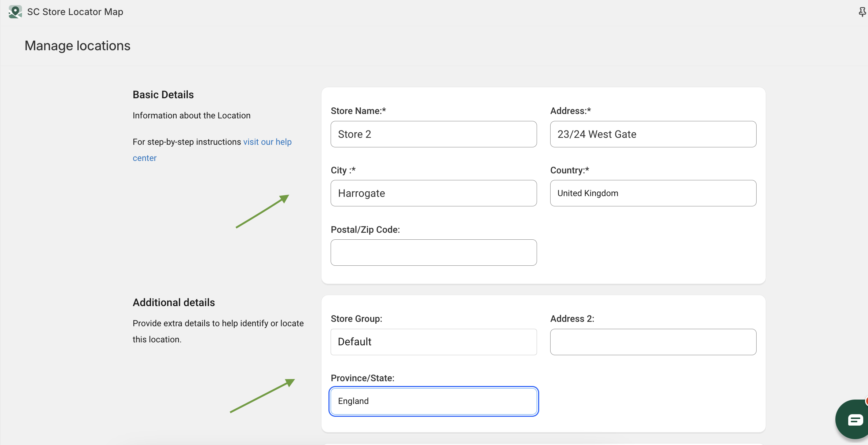The height and width of the screenshot is (445, 868).
Task: Open the Country selector showing United Kingdom
Action: click(x=653, y=193)
